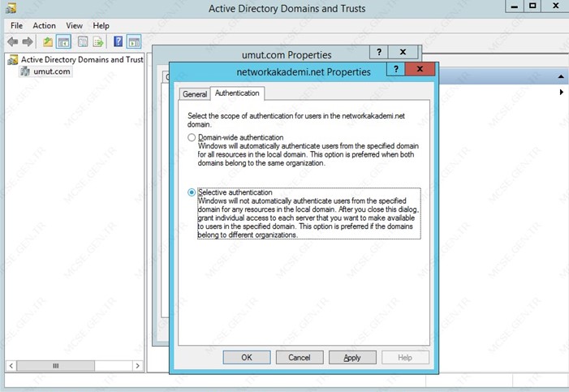Click the Cancel button
The height and width of the screenshot is (392, 569).
tap(300, 358)
